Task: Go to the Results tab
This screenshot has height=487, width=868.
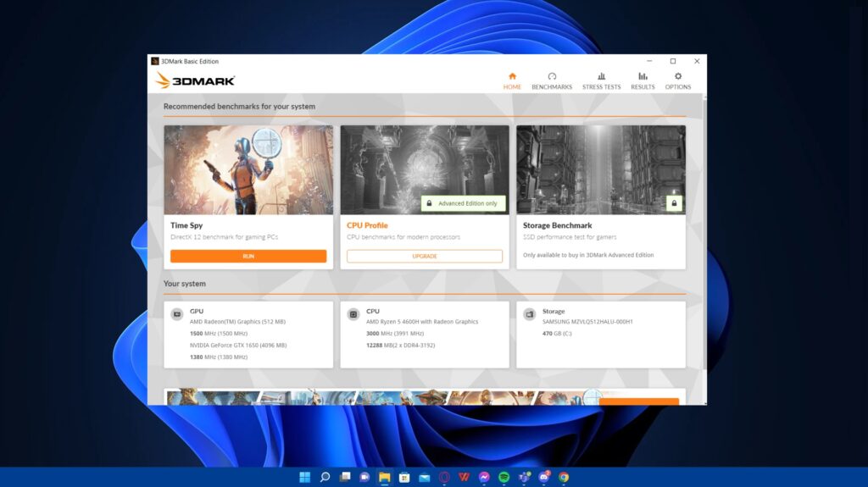Action: pyautogui.click(x=643, y=80)
